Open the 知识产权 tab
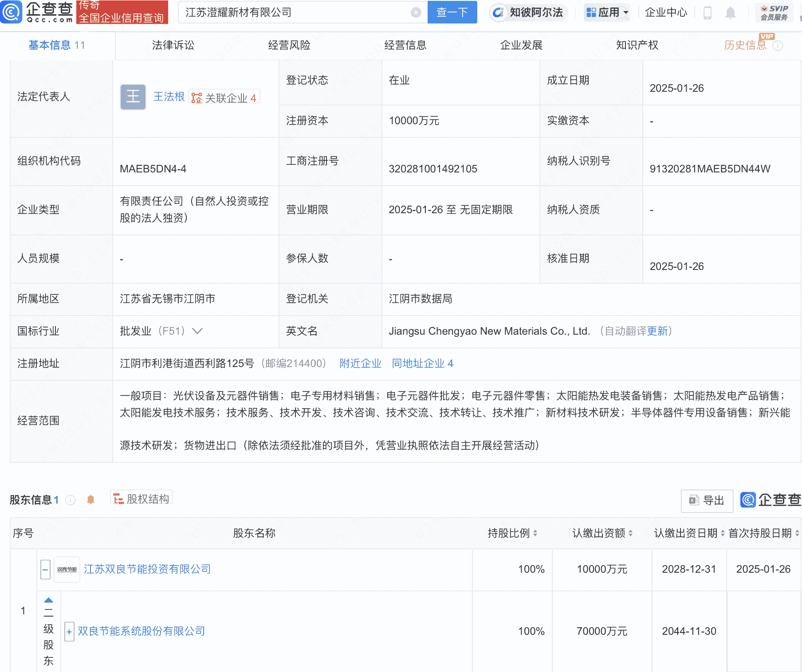 [x=637, y=45]
